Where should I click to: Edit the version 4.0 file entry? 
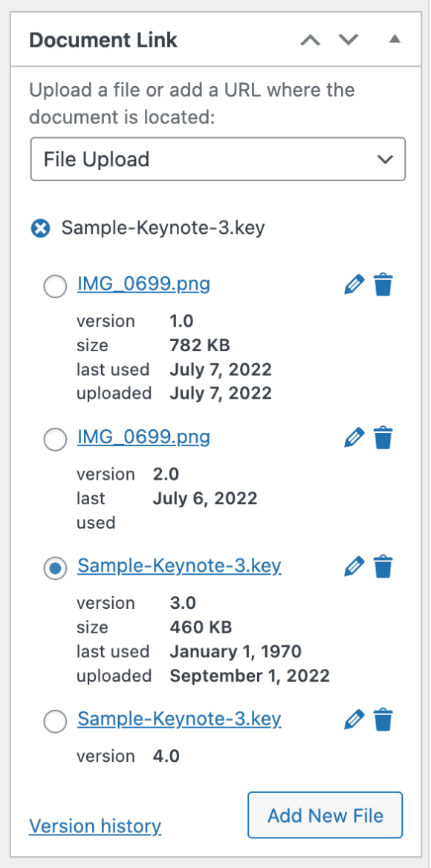[x=354, y=719]
